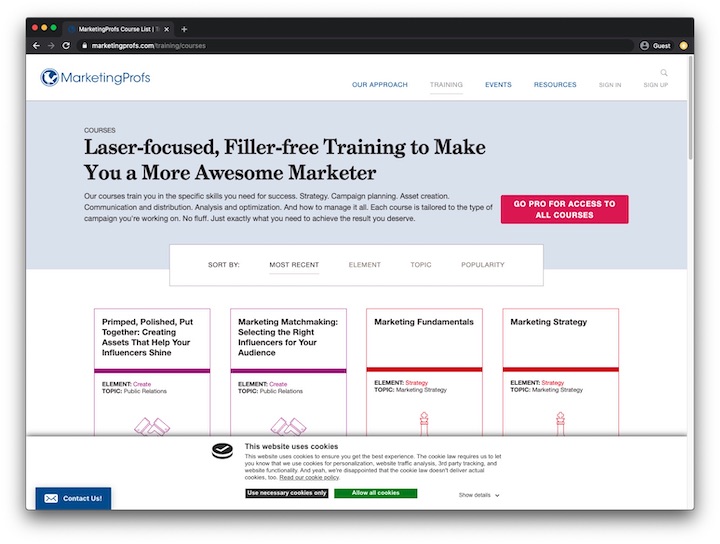The image size is (720, 544).
Task: Sort courses by Element
Action: (364, 265)
